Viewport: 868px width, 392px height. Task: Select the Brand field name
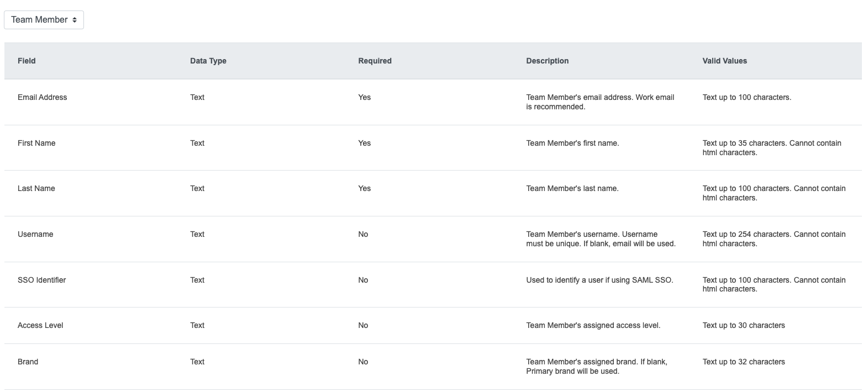tap(28, 362)
